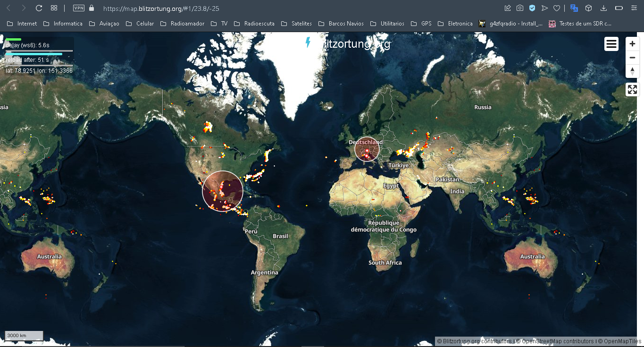The height and width of the screenshot is (347, 644).
Task: Open the Satelites bookmarks folder
Action: (296, 24)
